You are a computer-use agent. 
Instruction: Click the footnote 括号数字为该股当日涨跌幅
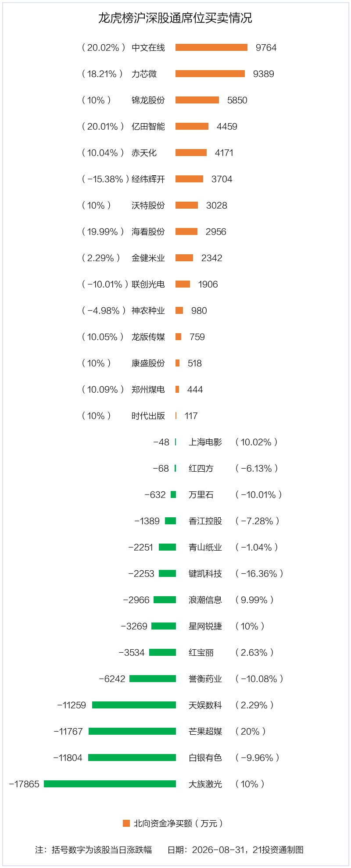(x=102, y=850)
